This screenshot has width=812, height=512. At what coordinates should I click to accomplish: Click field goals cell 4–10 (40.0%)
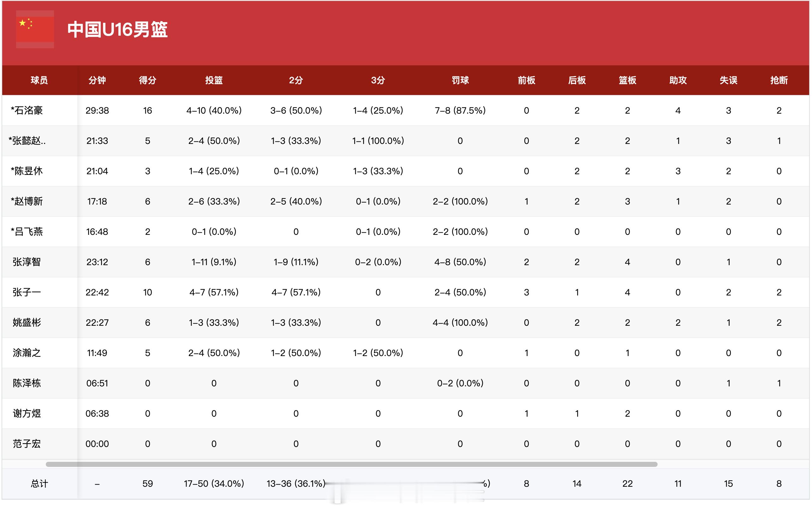[214, 110]
